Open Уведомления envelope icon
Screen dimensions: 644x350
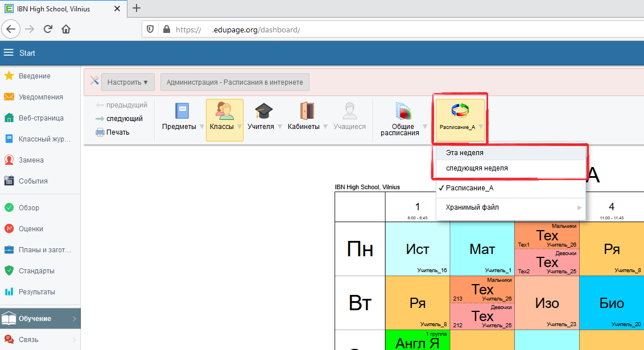pos(9,97)
